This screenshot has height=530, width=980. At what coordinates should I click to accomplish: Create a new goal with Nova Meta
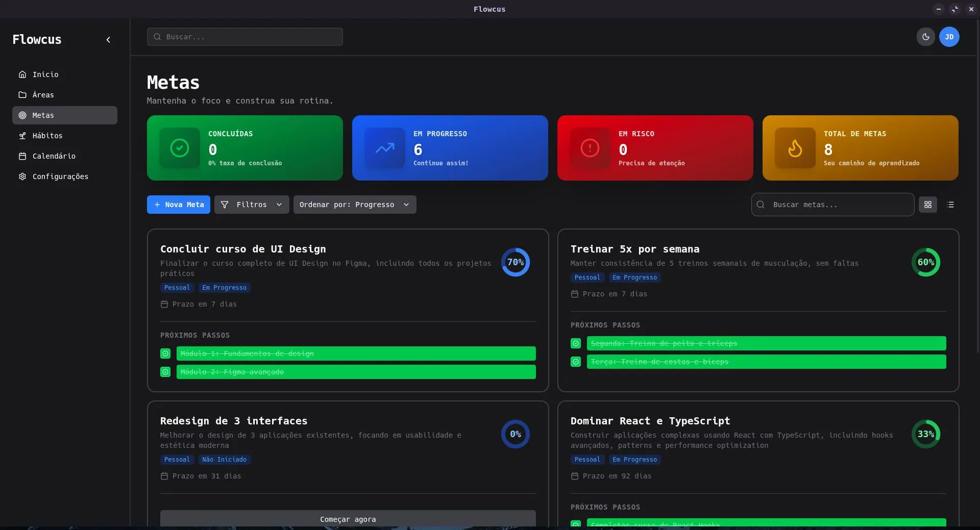tap(179, 205)
